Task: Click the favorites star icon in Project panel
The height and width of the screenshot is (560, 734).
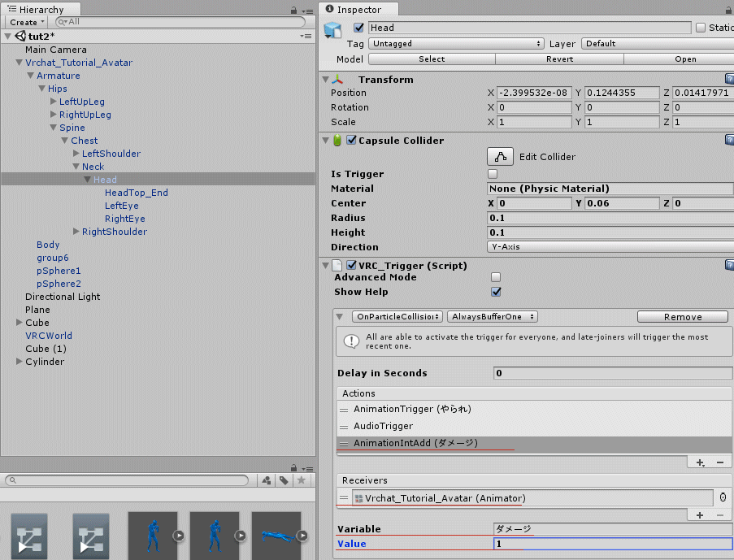Action: point(301,480)
